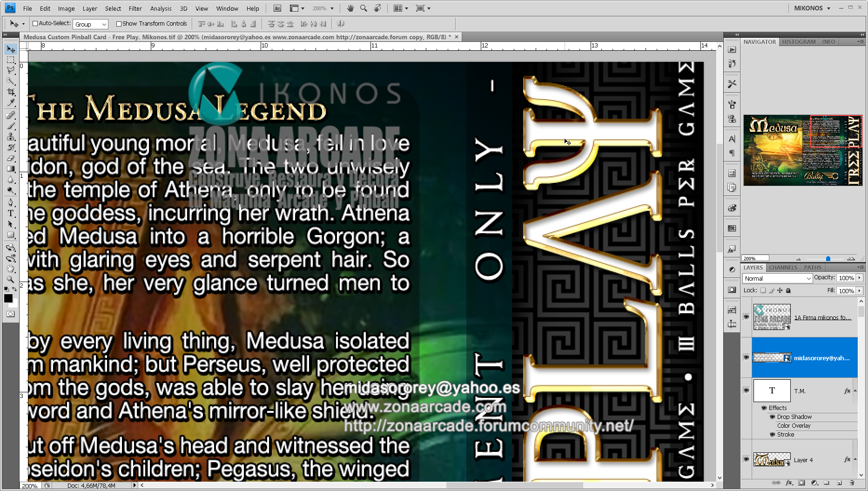Enable the Auto-Select checkbox

coord(35,24)
